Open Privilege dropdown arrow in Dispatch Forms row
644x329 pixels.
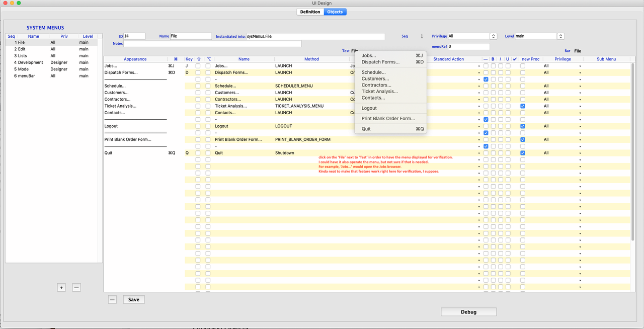[580, 73]
